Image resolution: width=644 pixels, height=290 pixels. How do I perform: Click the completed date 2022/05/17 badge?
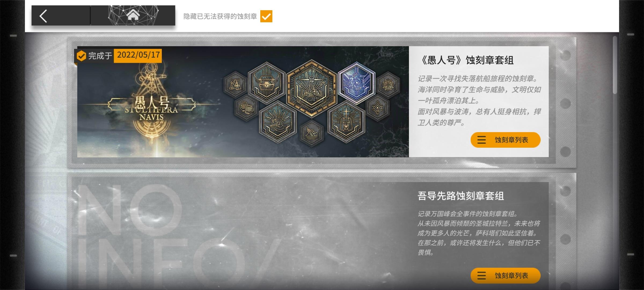pos(138,56)
